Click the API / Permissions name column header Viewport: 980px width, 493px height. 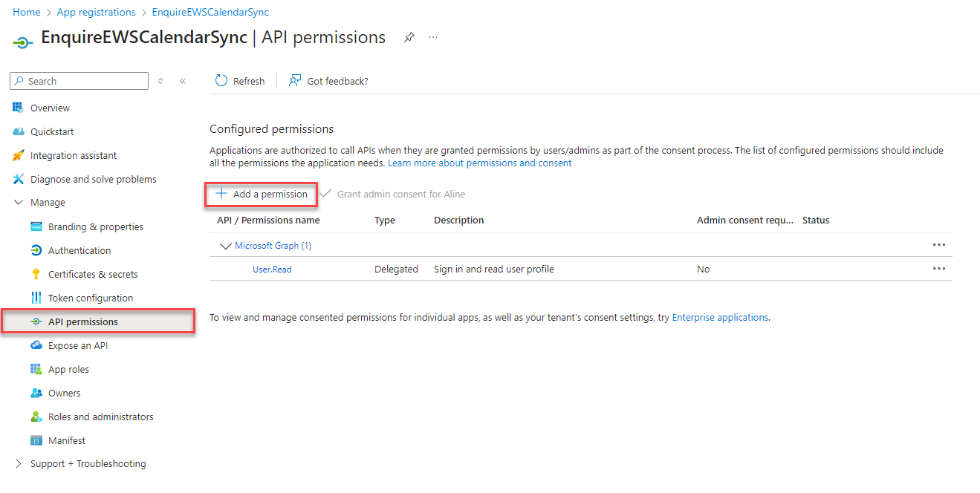click(x=268, y=220)
